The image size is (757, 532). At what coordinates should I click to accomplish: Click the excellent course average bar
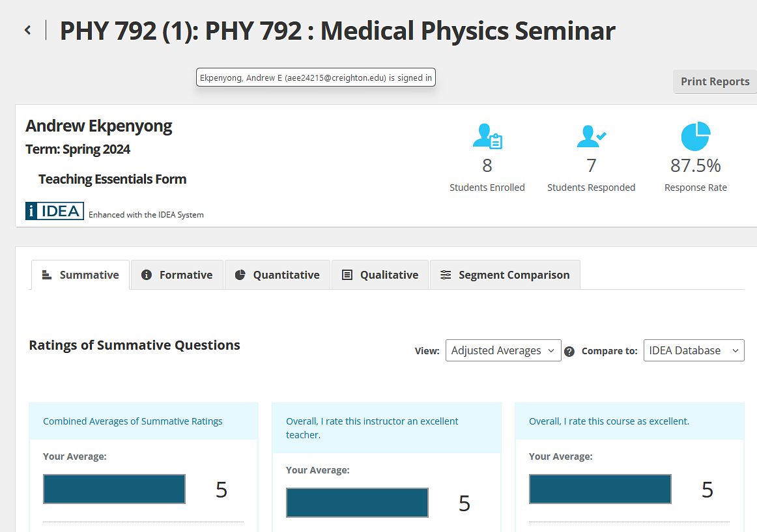600,489
